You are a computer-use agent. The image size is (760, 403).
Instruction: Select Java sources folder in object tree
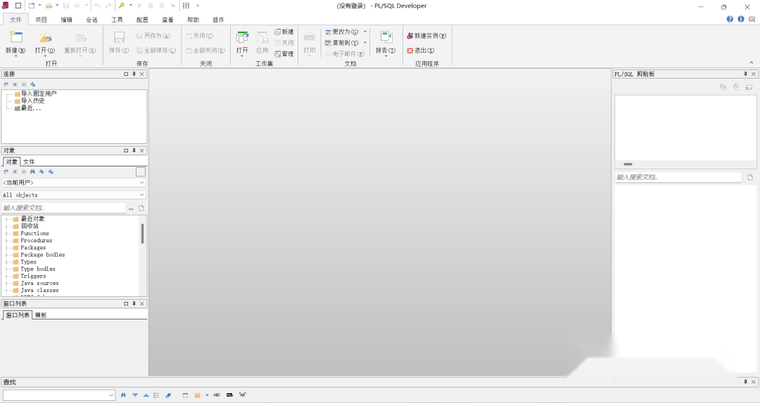(39, 283)
